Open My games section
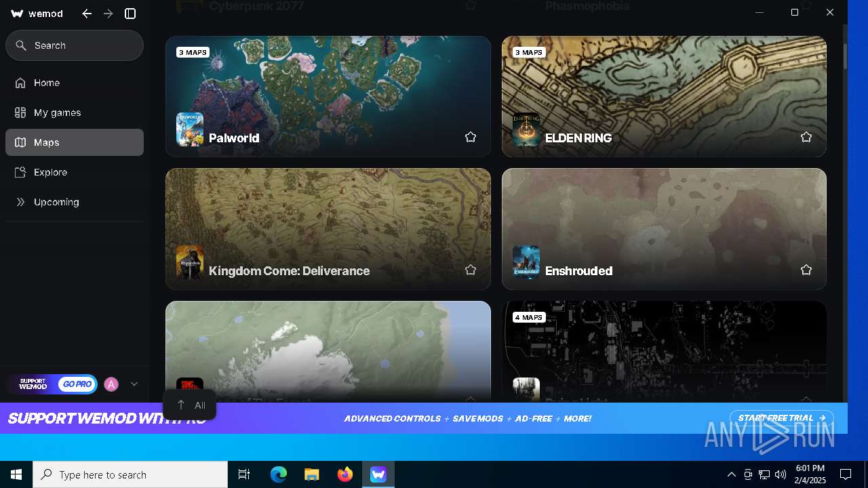The height and width of the screenshot is (488, 868). click(75, 113)
